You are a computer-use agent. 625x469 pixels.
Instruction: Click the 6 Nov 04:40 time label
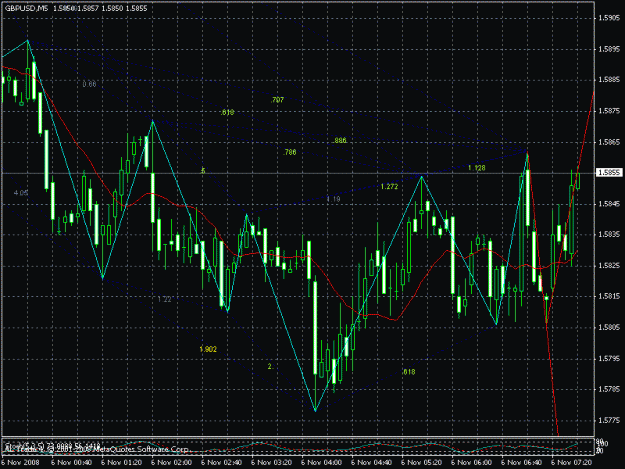[372, 463]
